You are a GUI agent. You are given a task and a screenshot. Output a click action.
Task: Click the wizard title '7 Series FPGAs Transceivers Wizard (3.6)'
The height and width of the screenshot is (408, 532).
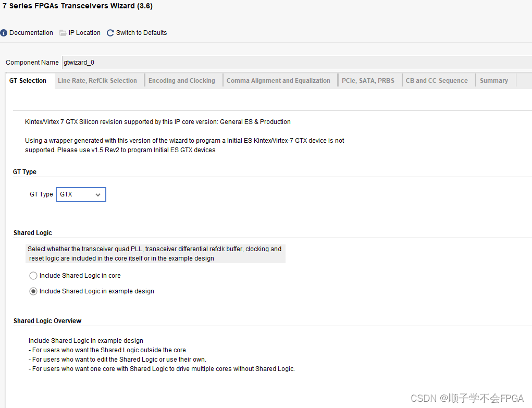tap(78, 6)
